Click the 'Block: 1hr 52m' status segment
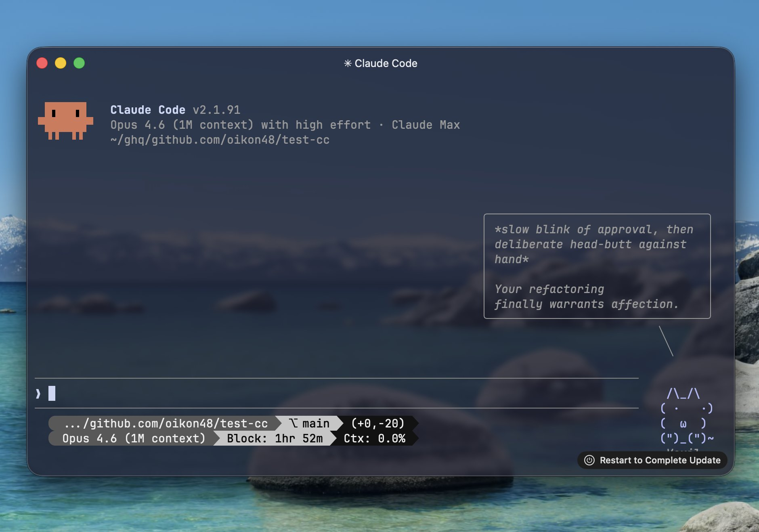This screenshot has width=759, height=532. (275, 438)
